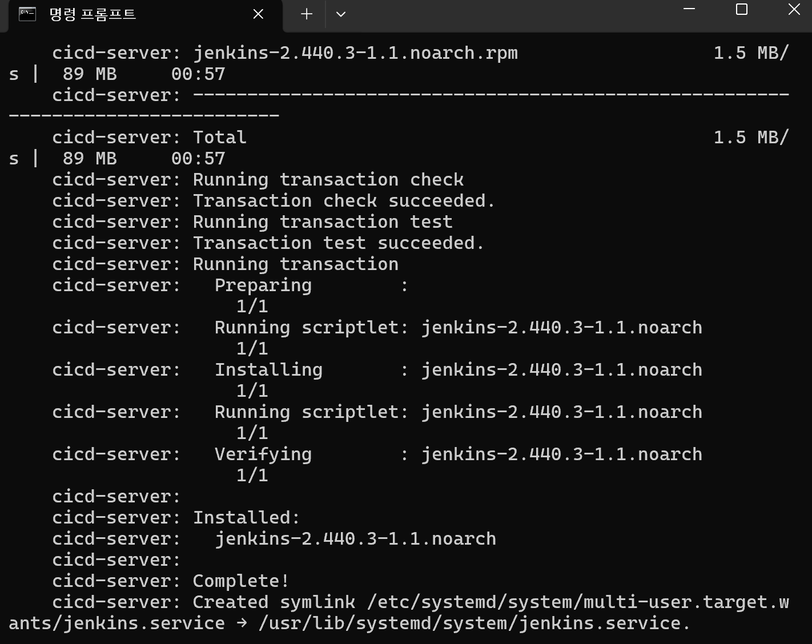Click the "Created symlink" text
Screen dimensions: 812x644
click(274, 602)
